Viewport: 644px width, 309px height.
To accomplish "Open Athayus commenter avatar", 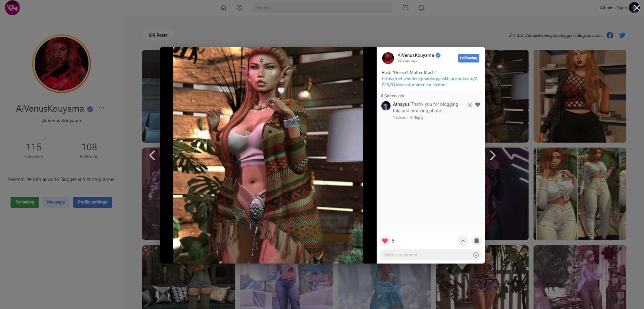I will (386, 106).
